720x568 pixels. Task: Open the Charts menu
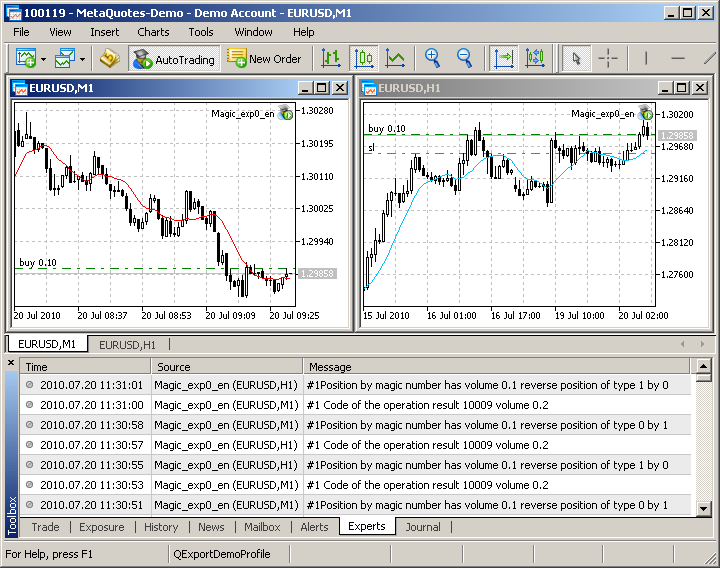[x=153, y=32]
